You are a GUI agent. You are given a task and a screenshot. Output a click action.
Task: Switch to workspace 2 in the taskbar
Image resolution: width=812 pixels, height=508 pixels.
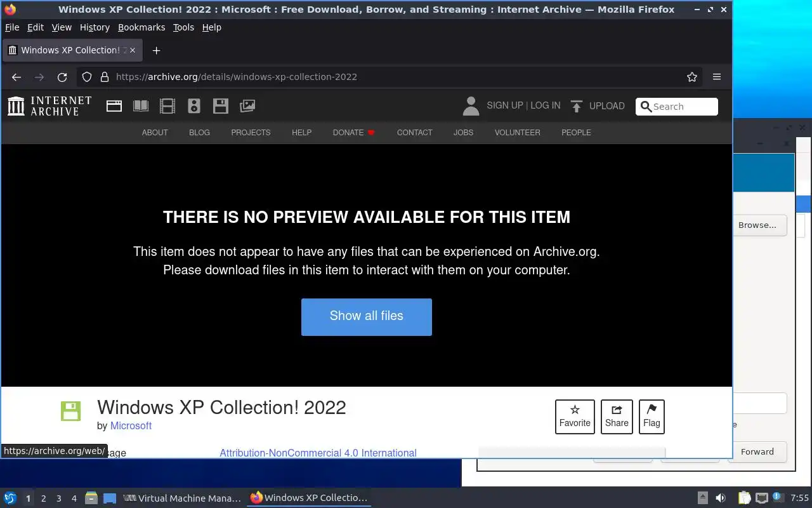[43, 498]
